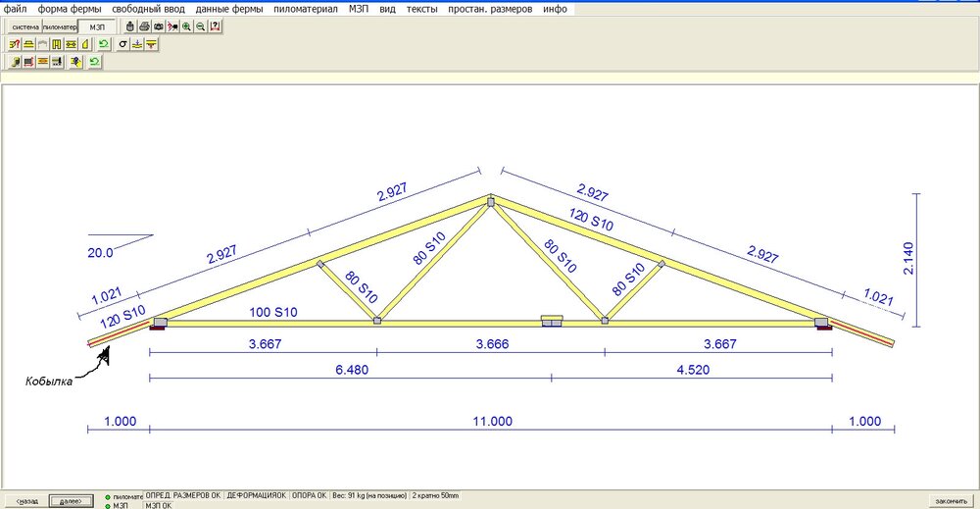Click the sigma stress icon

(x=122, y=44)
